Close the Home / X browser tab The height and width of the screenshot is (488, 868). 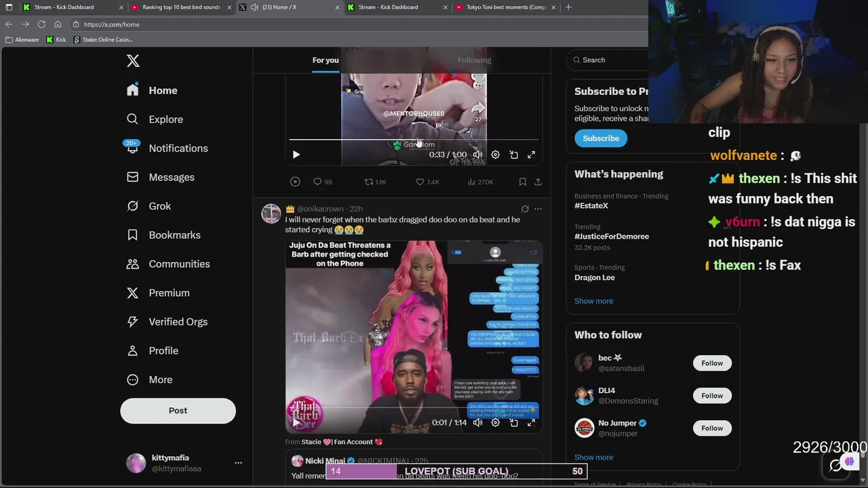pos(337,7)
